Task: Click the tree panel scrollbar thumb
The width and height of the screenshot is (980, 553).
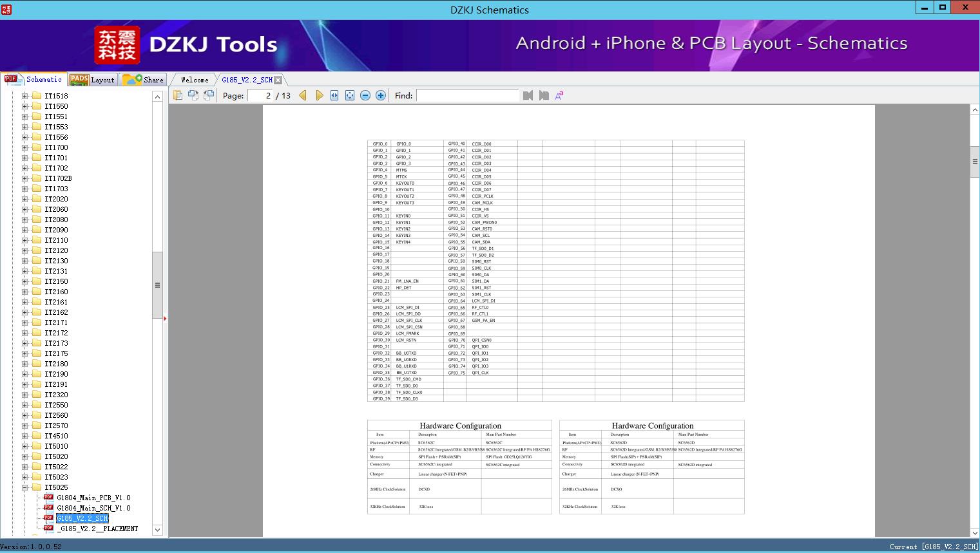Action: coord(157,285)
